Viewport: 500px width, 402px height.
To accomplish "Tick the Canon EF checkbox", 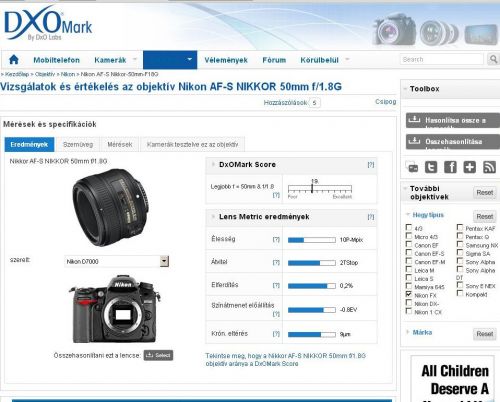I will [x=409, y=244].
